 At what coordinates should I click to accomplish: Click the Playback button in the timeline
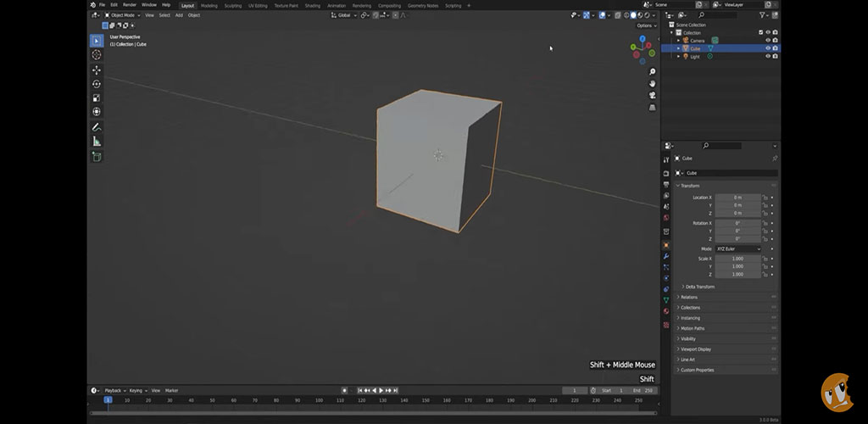pos(114,390)
